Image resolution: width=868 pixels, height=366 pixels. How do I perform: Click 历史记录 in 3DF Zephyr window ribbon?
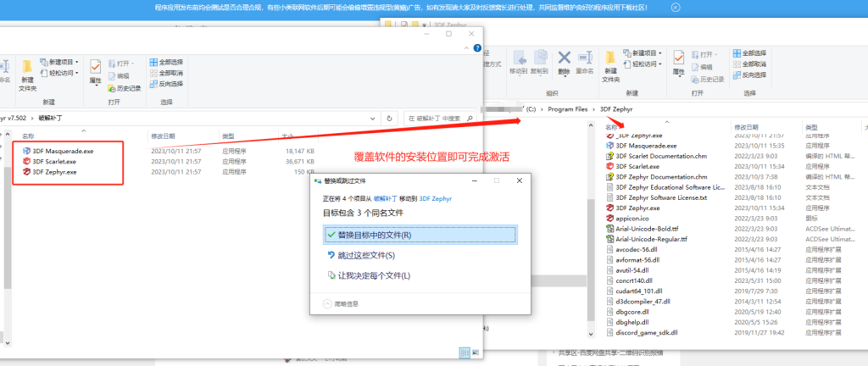coord(708,79)
